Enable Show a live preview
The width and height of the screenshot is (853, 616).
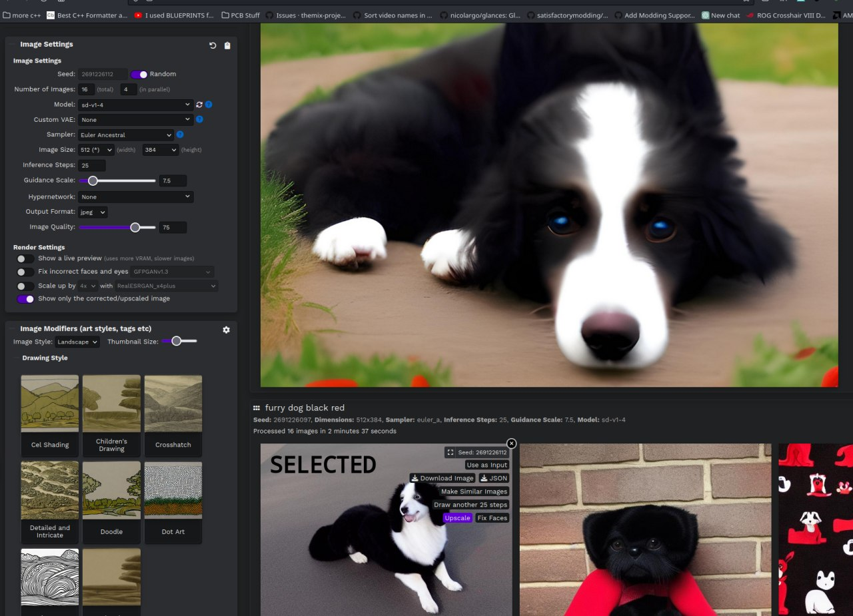coord(25,258)
